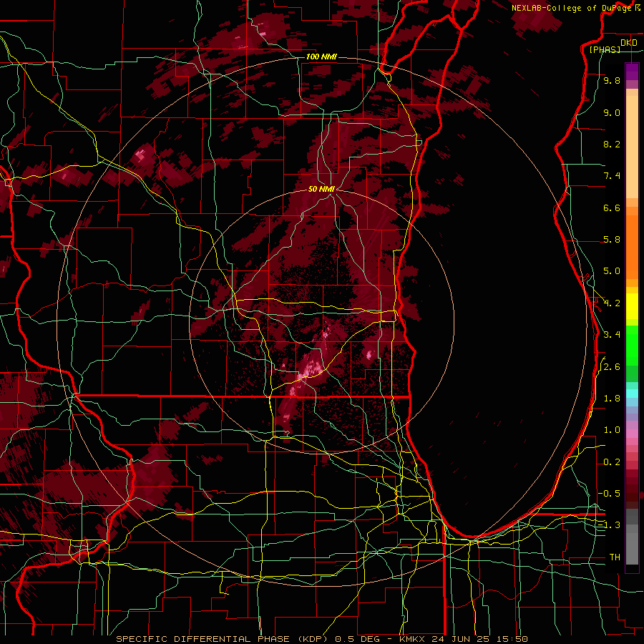Click the -0.5 scale value
Viewport: 644px width, 644px height.
tap(609, 493)
